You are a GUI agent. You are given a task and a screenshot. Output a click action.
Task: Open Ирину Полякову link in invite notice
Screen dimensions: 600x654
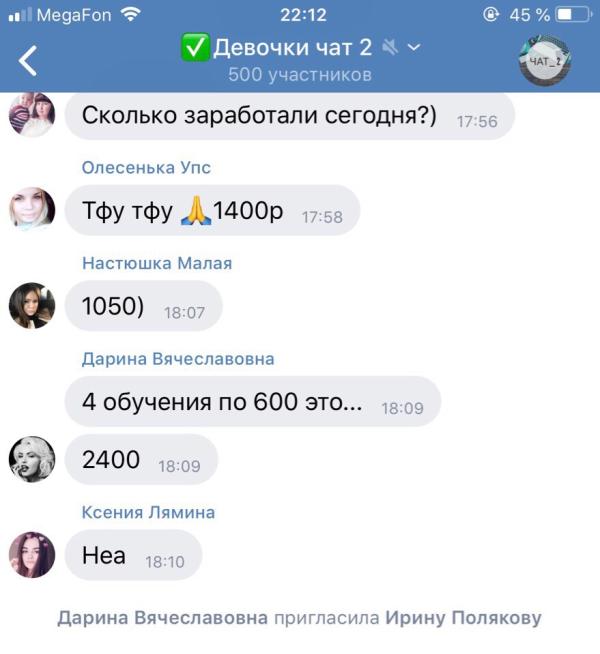coord(463,618)
